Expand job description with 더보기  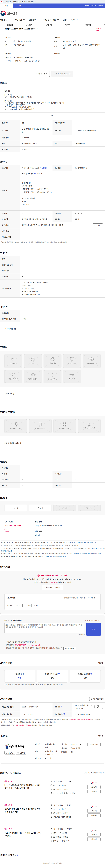point(52,115)
